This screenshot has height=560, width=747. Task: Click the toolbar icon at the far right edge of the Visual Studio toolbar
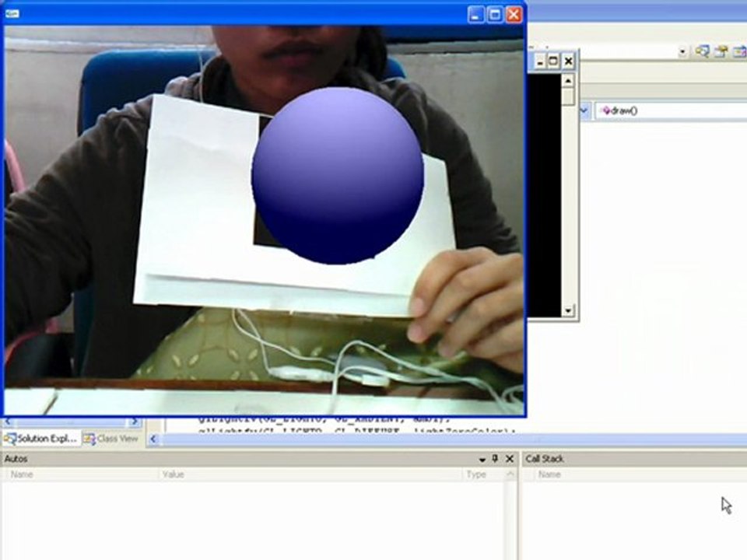[739, 51]
